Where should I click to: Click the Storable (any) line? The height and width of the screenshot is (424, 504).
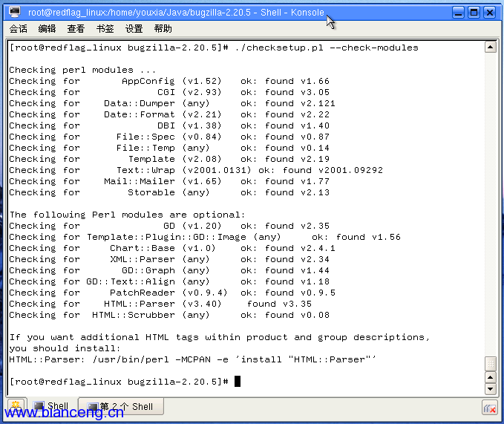169,192
